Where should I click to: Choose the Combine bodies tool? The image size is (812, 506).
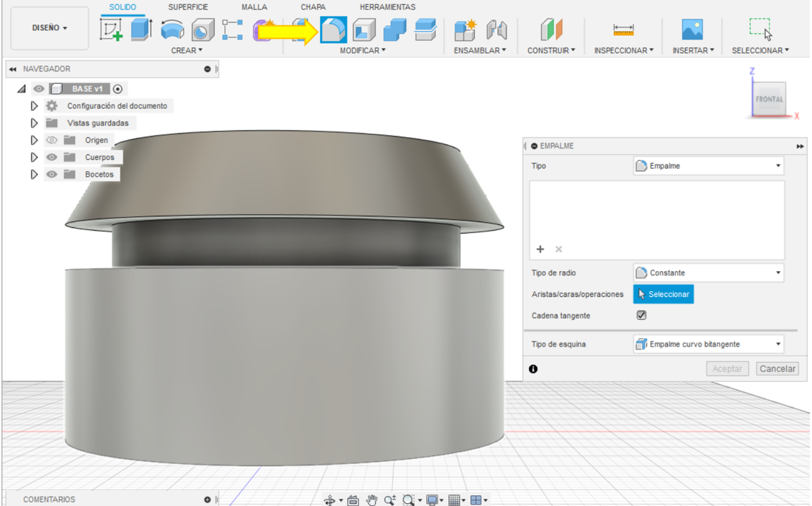point(395,30)
